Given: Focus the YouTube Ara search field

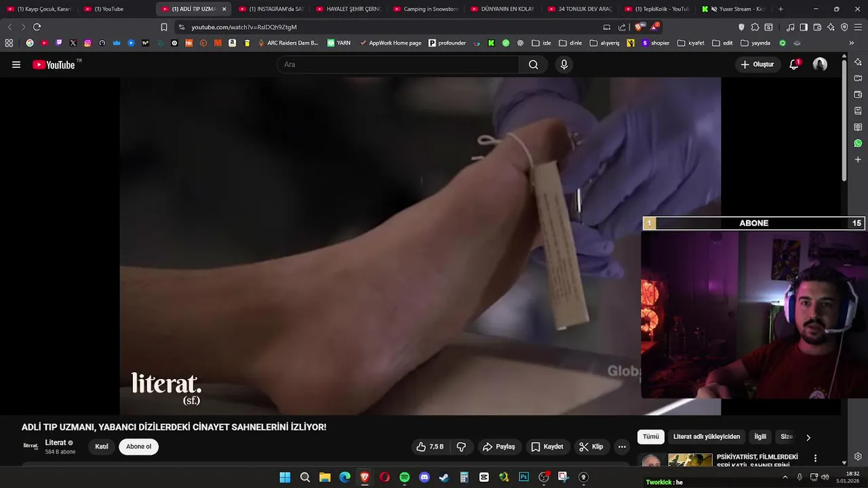Looking at the screenshot, I should 398,64.
